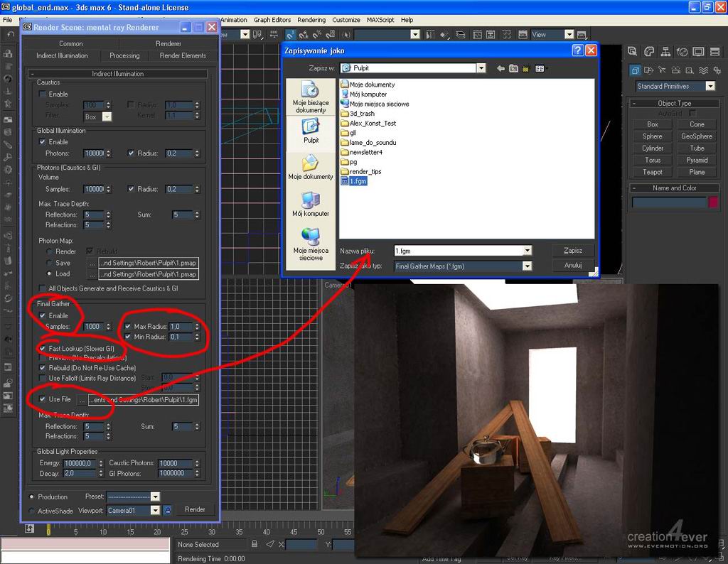The width and height of the screenshot is (728, 564).
Task: Uncheck Fast Lookup (Slower GI) option
Action: coord(43,349)
